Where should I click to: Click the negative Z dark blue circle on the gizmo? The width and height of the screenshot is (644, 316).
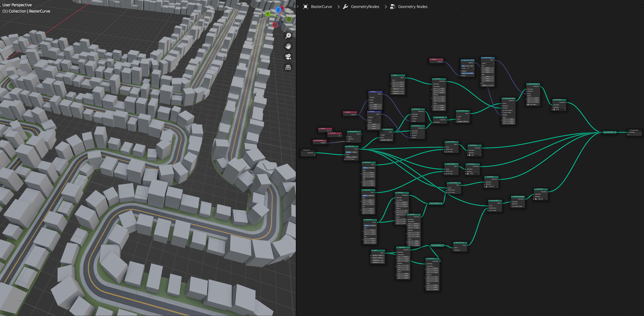pyautogui.click(x=279, y=24)
